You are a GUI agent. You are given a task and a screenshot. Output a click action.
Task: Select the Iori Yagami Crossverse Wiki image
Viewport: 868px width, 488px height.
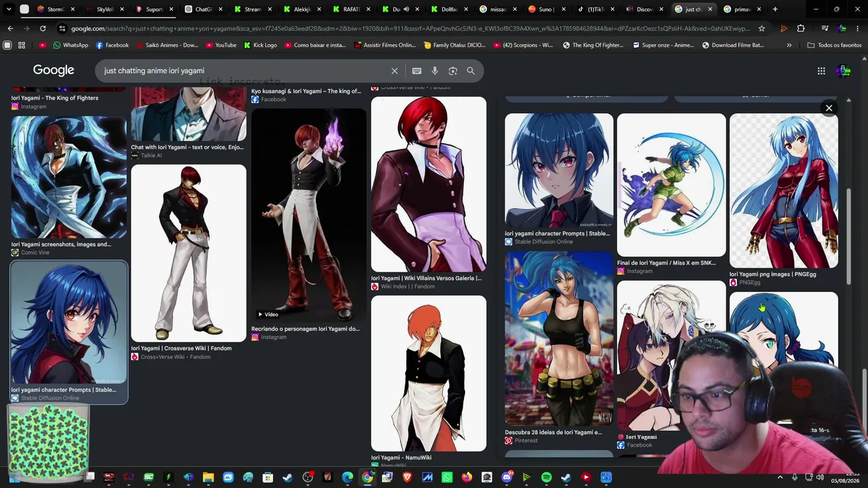tap(189, 253)
